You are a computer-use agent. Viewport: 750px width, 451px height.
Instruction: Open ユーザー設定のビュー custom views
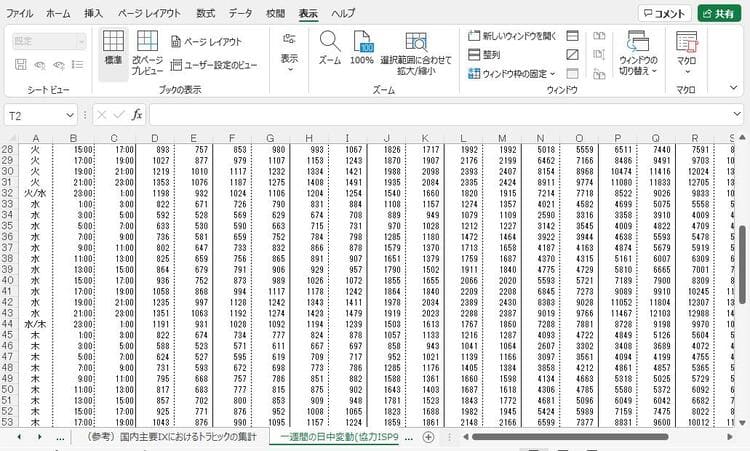pyautogui.click(x=214, y=65)
